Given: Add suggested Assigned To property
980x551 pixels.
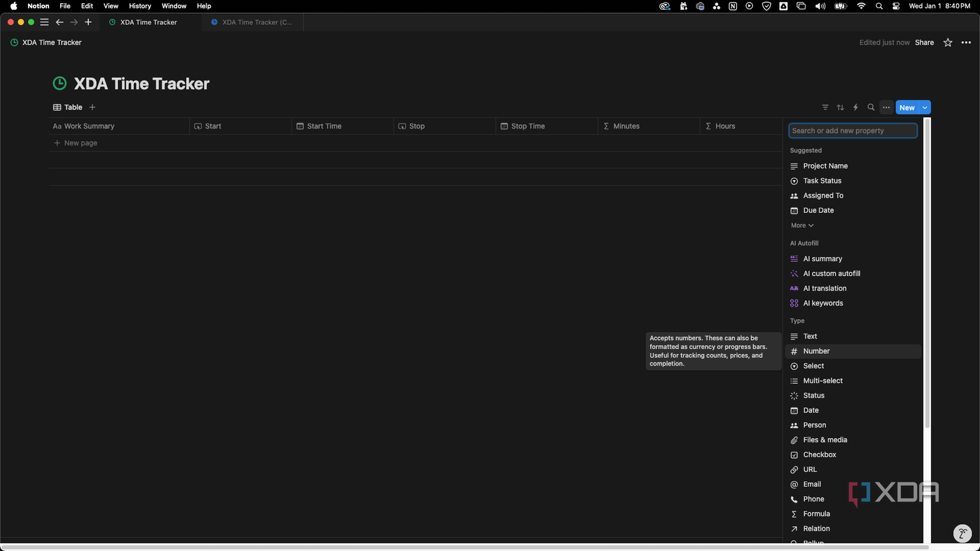Looking at the screenshot, I should (853, 196).
